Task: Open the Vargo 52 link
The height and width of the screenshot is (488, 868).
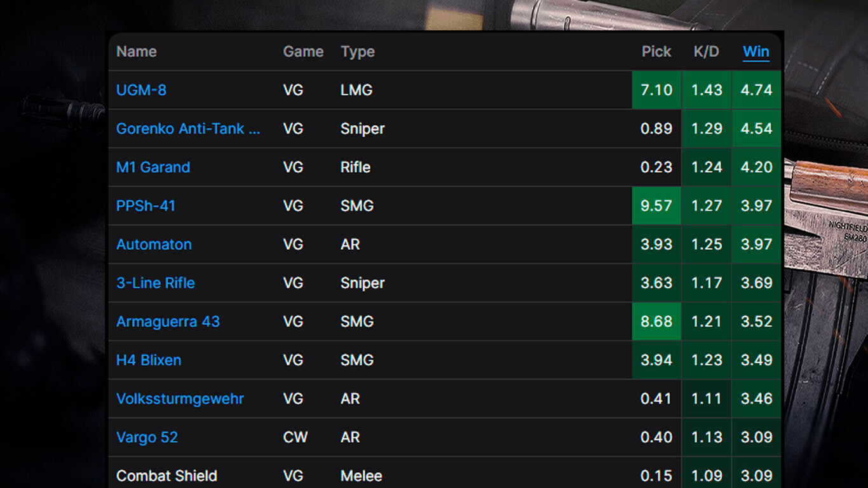Action: (147, 437)
